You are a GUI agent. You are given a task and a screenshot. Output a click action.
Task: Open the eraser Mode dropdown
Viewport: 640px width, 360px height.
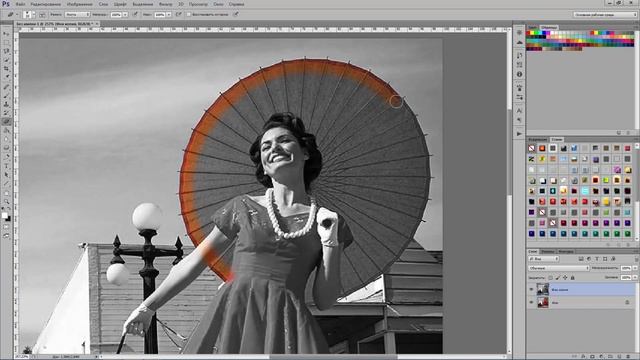[77, 14]
